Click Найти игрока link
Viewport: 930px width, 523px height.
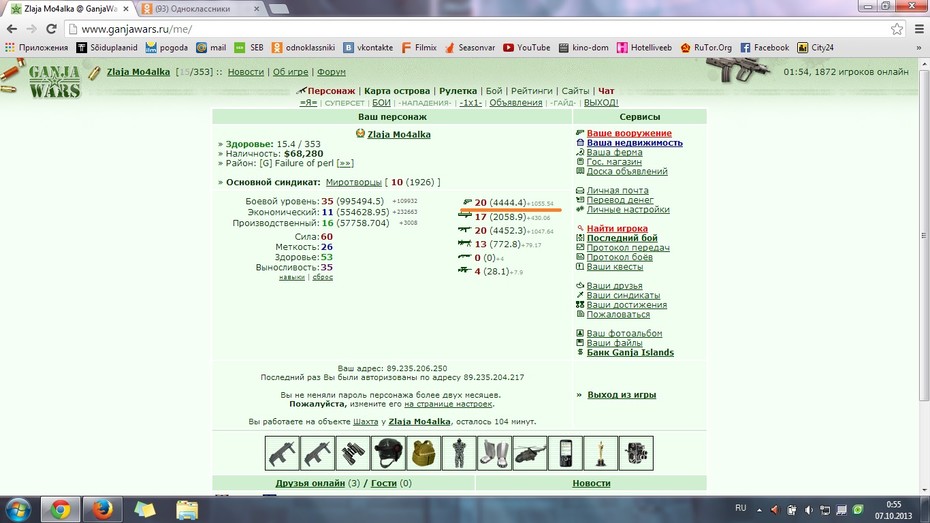[617, 228]
